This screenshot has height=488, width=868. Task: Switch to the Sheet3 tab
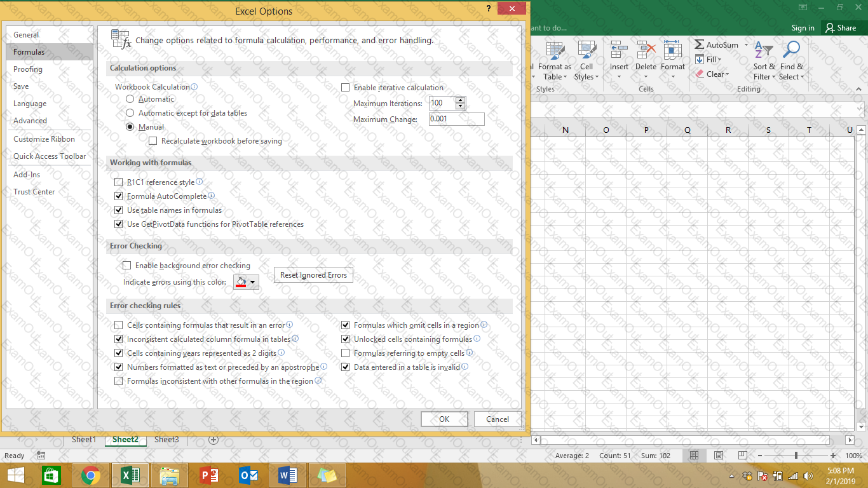click(x=166, y=440)
